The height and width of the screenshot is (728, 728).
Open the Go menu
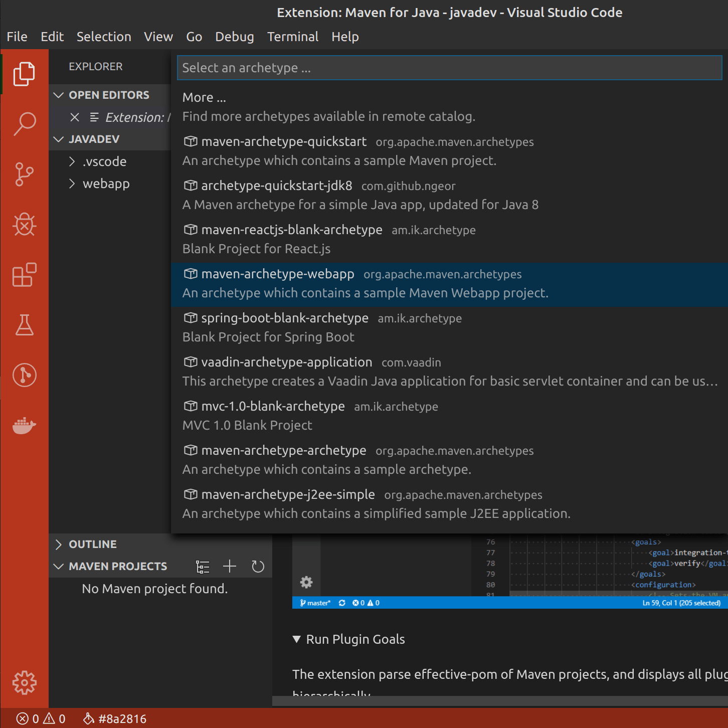click(x=194, y=37)
